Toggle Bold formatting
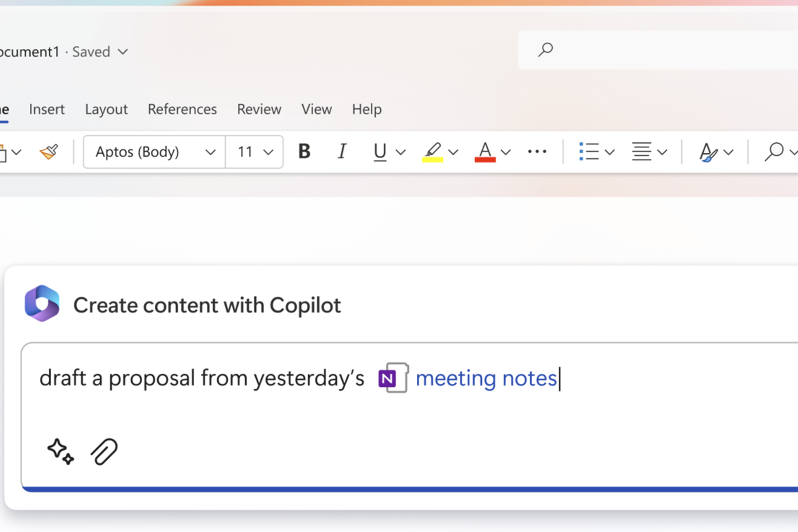Image resolution: width=798 pixels, height=532 pixels. point(304,152)
